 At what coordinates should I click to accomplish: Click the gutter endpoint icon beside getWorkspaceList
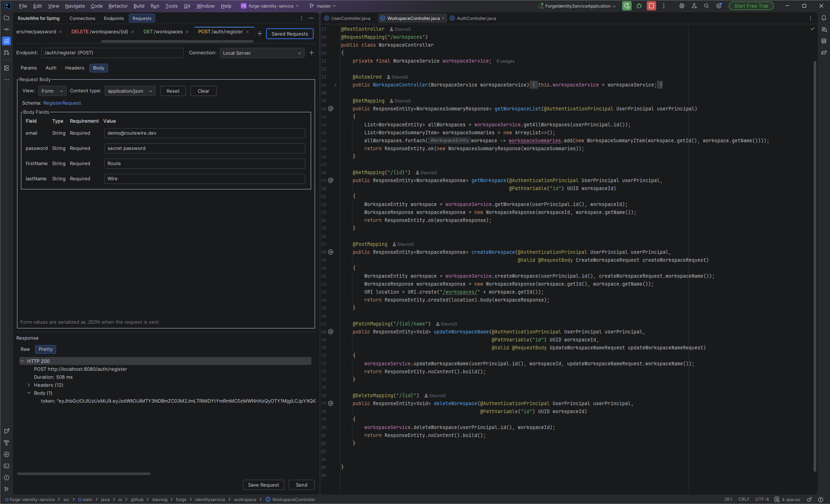(331, 109)
